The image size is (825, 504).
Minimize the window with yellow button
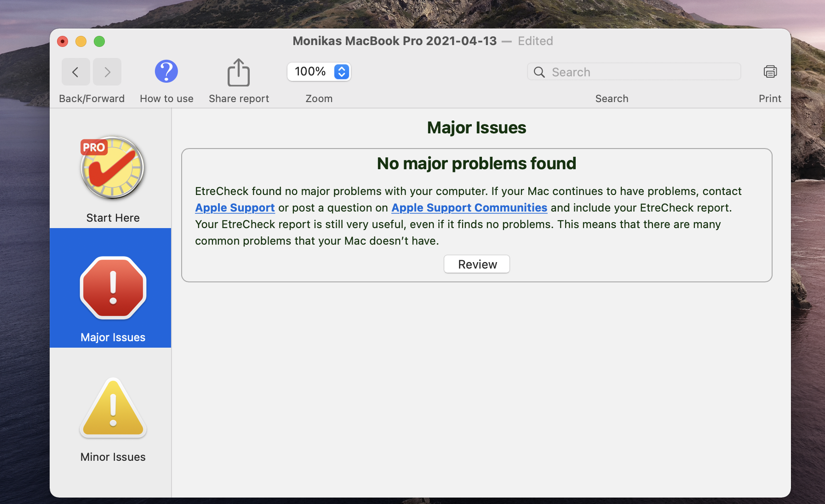[x=81, y=41]
